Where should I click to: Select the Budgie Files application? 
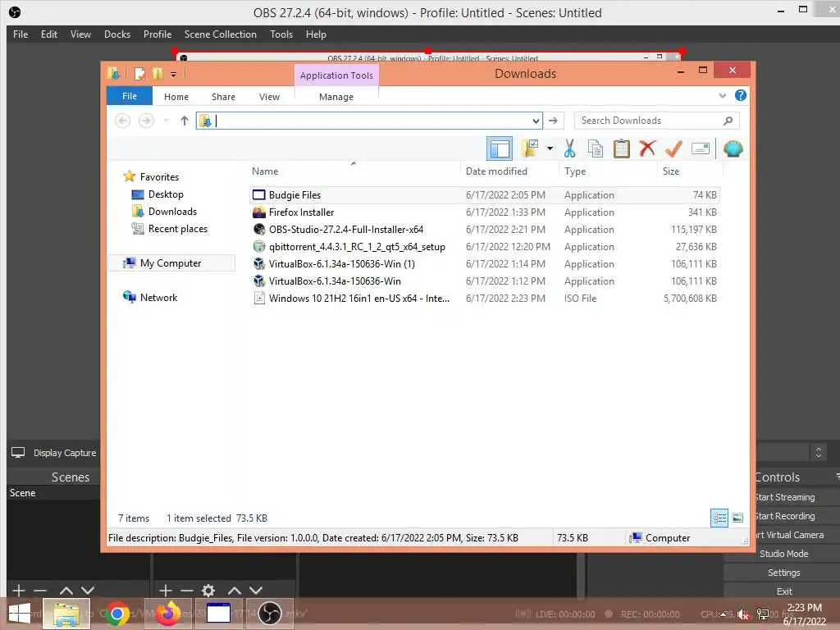[484, 195]
